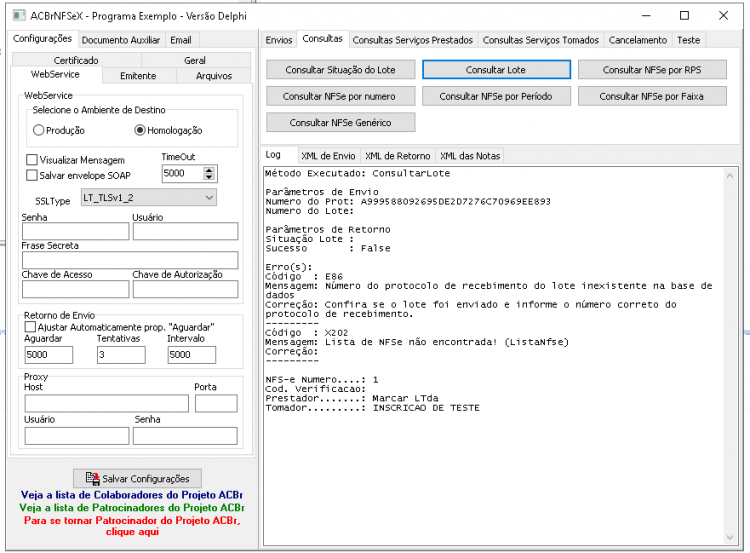
Task: Click the Consultar NFSe por RPS button
Action: coord(652,70)
